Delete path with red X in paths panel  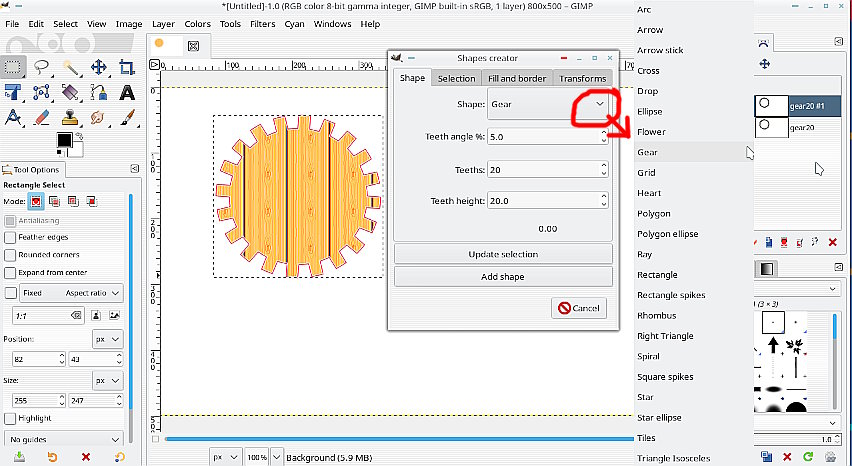coord(832,242)
